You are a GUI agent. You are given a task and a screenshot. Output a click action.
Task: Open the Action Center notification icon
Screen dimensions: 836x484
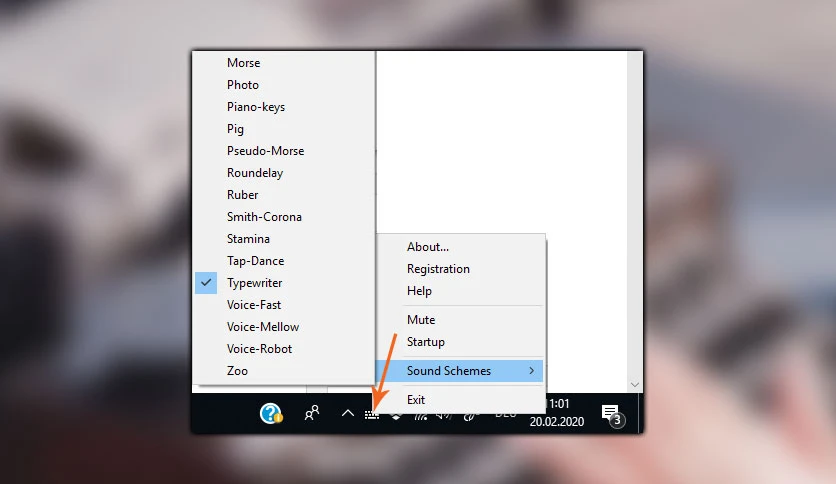612,415
